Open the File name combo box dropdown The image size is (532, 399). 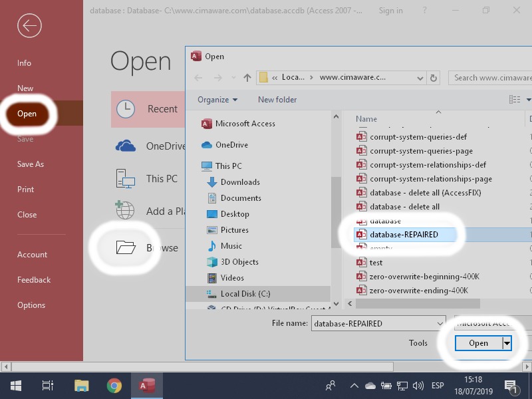(440, 323)
